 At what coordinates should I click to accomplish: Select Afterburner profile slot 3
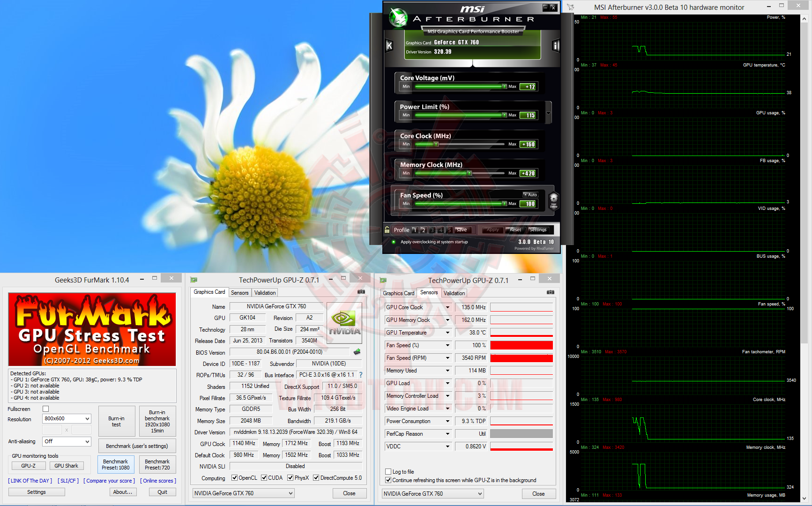pyautogui.click(x=432, y=230)
